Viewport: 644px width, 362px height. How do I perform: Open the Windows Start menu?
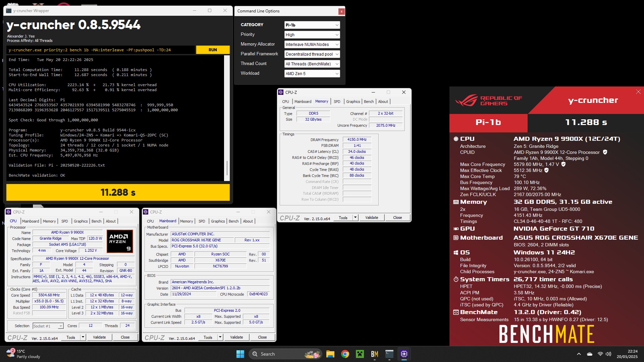point(240,354)
